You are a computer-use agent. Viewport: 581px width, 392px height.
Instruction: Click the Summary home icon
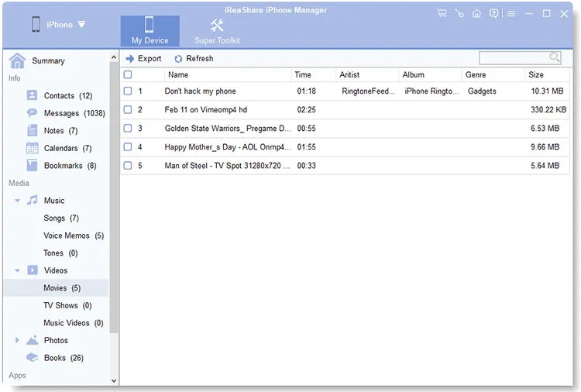tap(17, 60)
